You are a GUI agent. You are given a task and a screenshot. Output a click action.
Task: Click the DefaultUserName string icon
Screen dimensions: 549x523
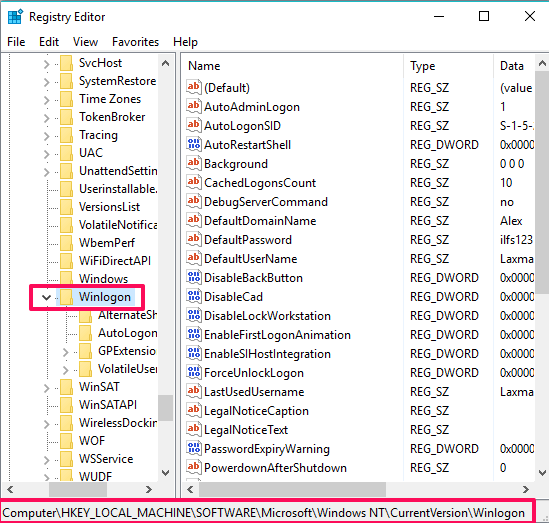[x=193, y=258]
